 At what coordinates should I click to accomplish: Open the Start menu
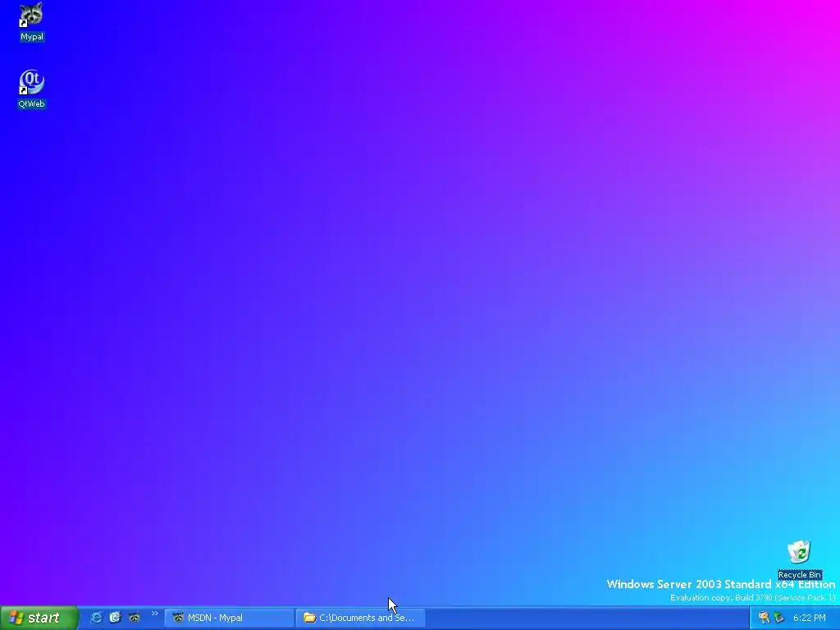(x=39, y=618)
